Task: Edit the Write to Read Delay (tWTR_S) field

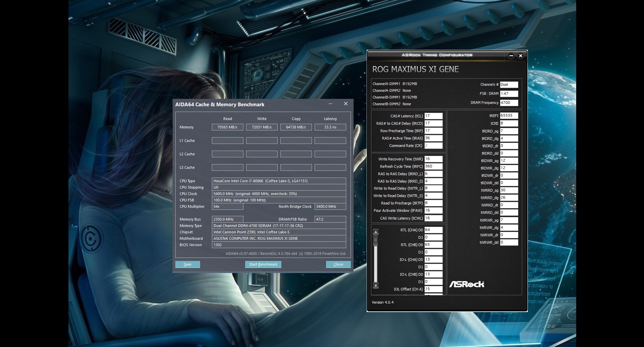Action: (x=433, y=196)
